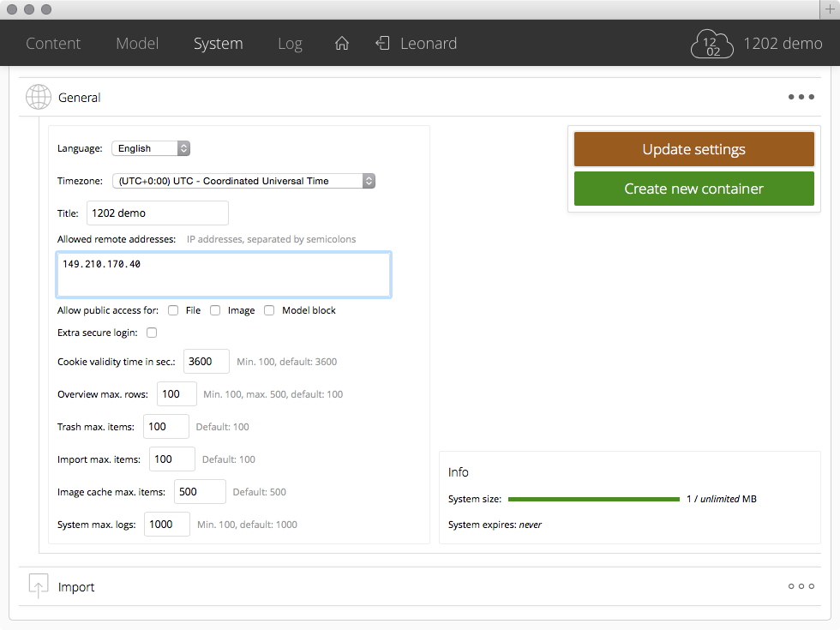Click the System size green progress bar

click(x=593, y=499)
